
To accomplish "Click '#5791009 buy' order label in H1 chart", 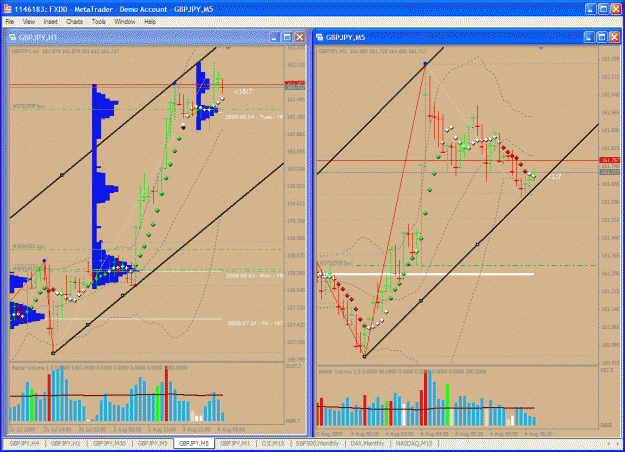I will pos(29,106).
